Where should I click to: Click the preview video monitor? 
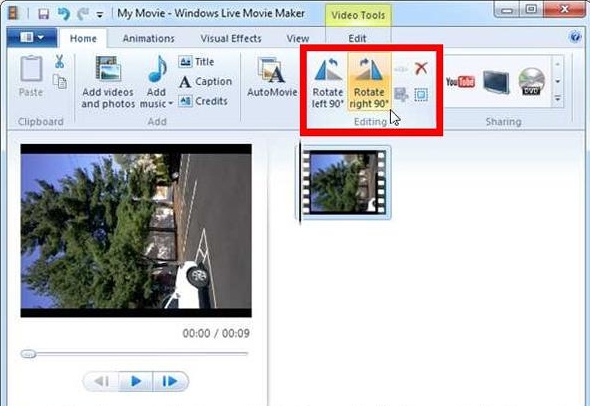coord(136,230)
